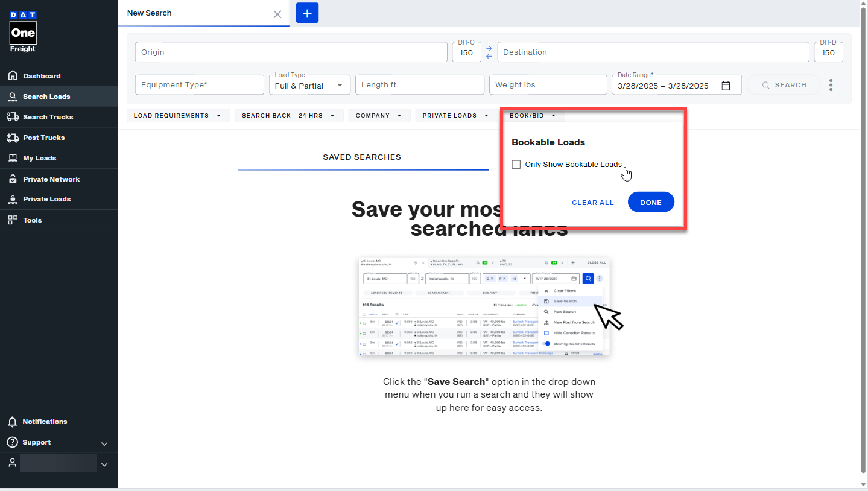Expand the Support menu chevron
868x491 pixels.
click(104, 444)
